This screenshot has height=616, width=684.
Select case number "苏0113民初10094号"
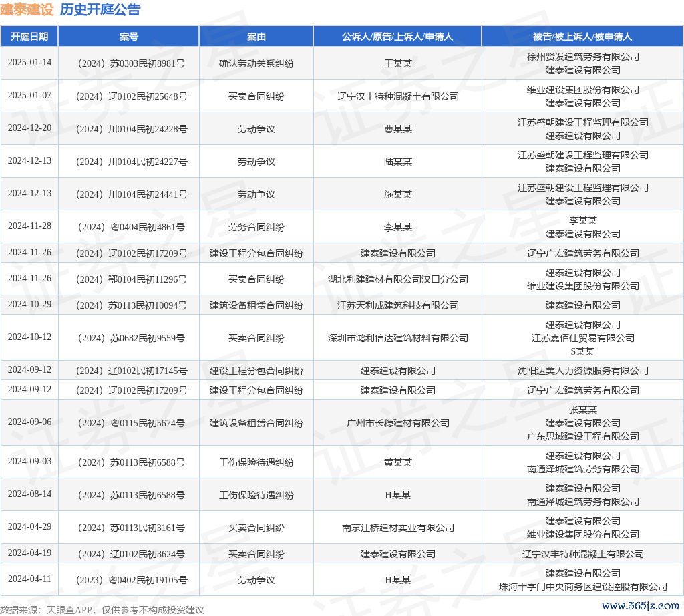148,305
